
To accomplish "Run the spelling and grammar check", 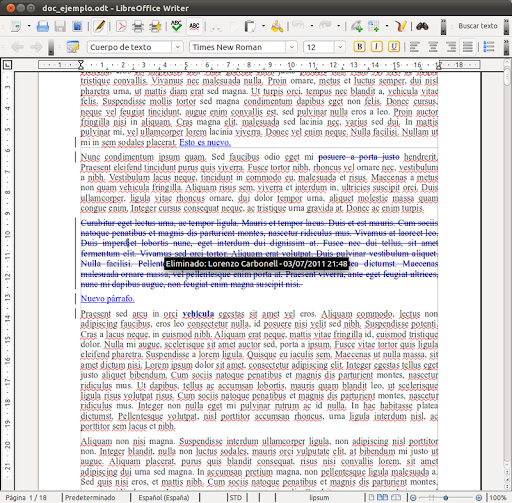I will click(x=176, y=26).
